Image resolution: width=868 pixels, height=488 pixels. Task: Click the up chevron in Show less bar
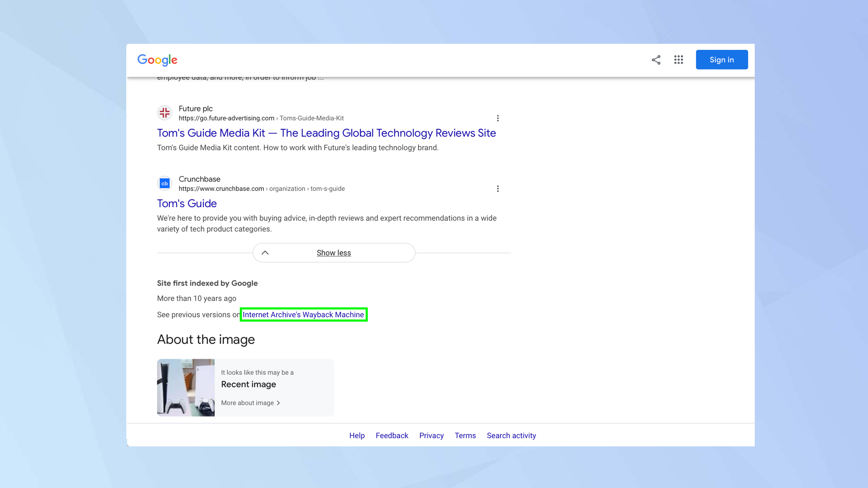265,253
